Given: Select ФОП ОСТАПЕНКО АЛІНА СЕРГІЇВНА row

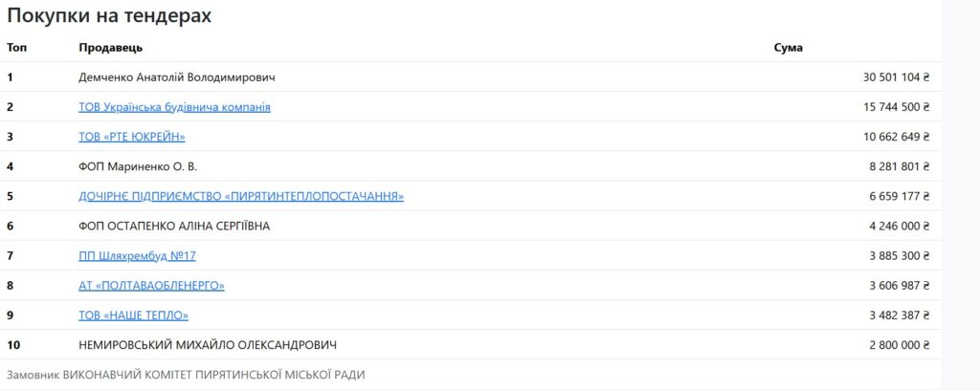Looking at the screenshot, I should pyautogui.click(x=174, y=226).
